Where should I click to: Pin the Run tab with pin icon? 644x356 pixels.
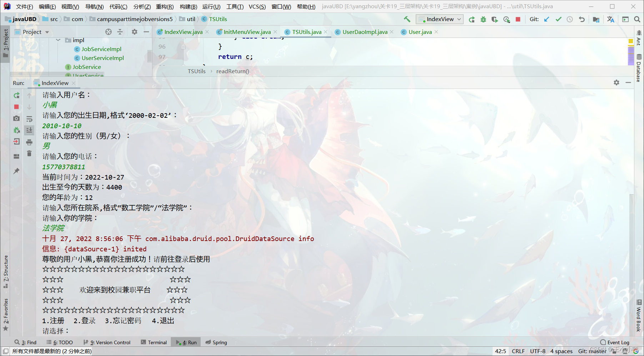click(x=16, y=171)
